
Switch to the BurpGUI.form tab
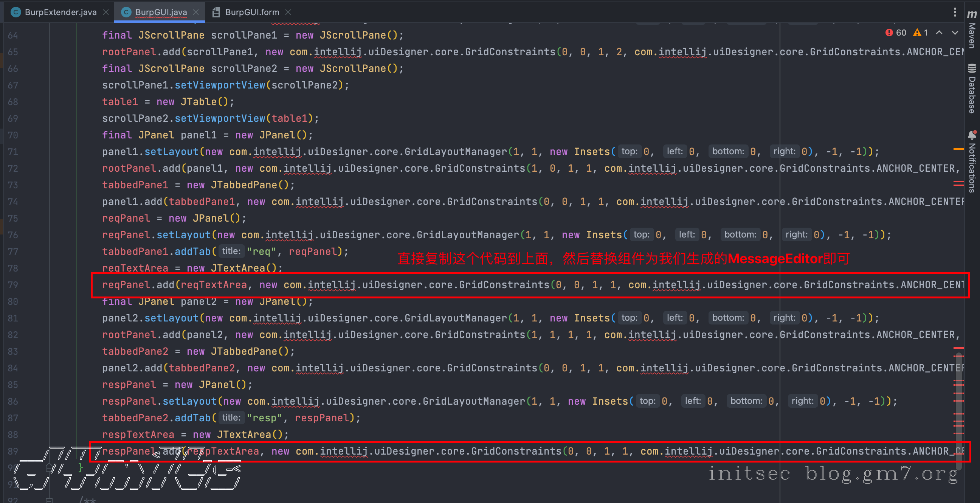[x=251, y=12]
